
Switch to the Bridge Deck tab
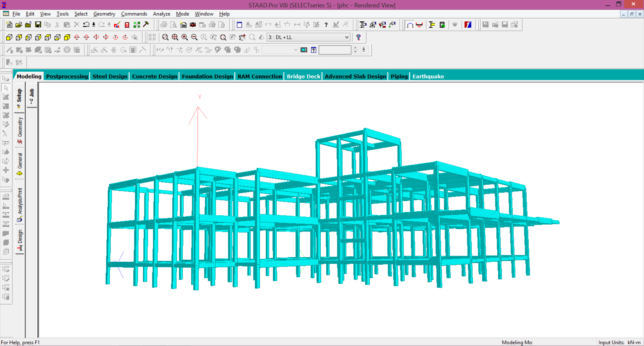coord(304,76)
